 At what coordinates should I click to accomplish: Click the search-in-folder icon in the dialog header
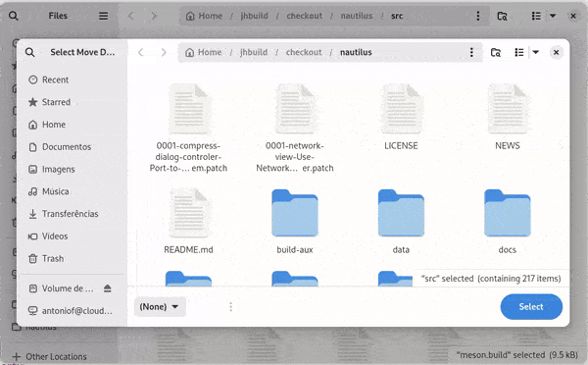click(x=496, y=52)
